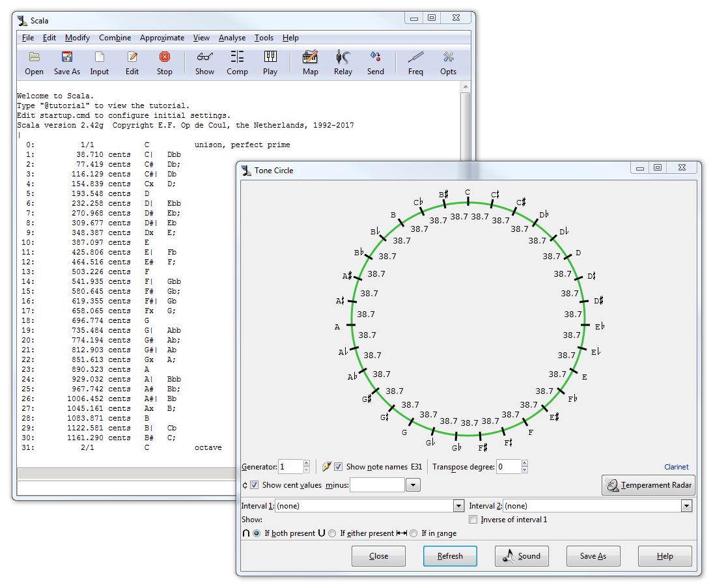Expand the Interval 2 dropdown
Image resolution: width=713 pixels, height=588 pixels.
tap(686, 506)
